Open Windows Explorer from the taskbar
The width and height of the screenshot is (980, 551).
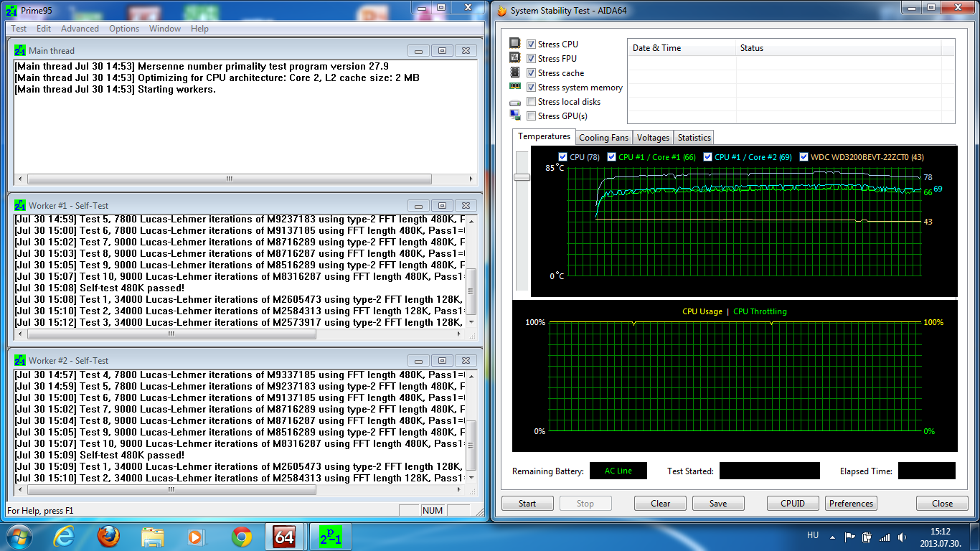[x=153, y=537]
